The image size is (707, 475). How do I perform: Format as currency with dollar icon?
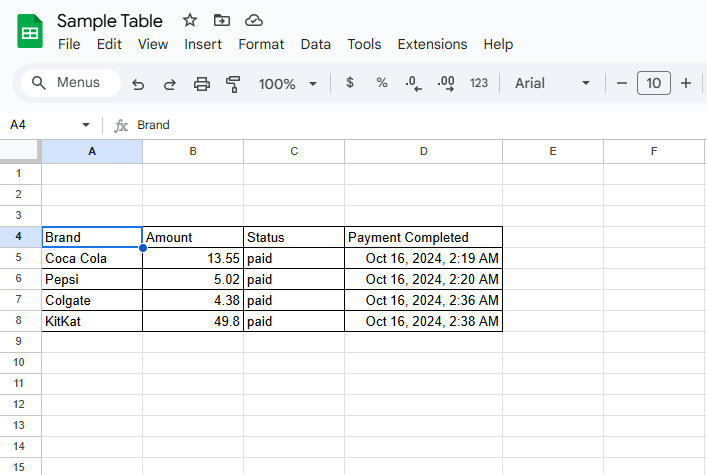click(x=350, y=83)
